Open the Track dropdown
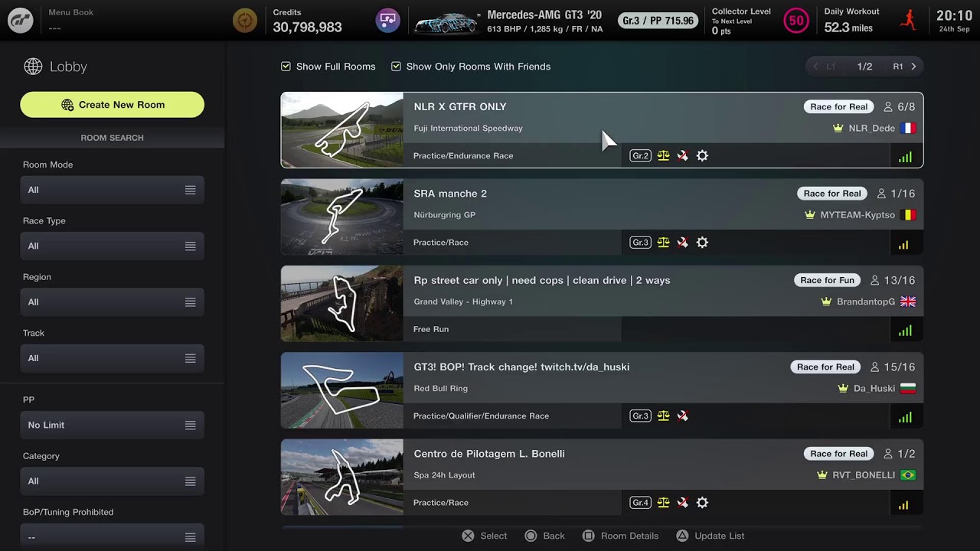The height and width of the screenshot is (551, 980). (113, 357)
